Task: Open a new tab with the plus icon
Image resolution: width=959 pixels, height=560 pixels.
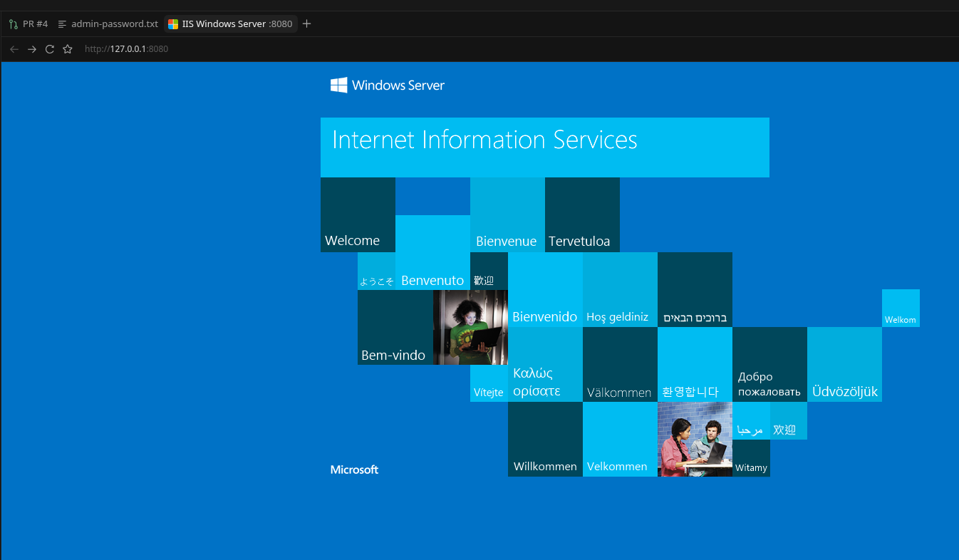Action: (307, 24)
